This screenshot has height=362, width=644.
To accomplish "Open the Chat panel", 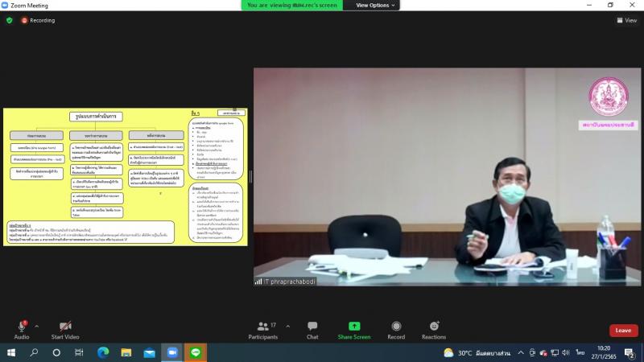I will click(x=312, y=331).
